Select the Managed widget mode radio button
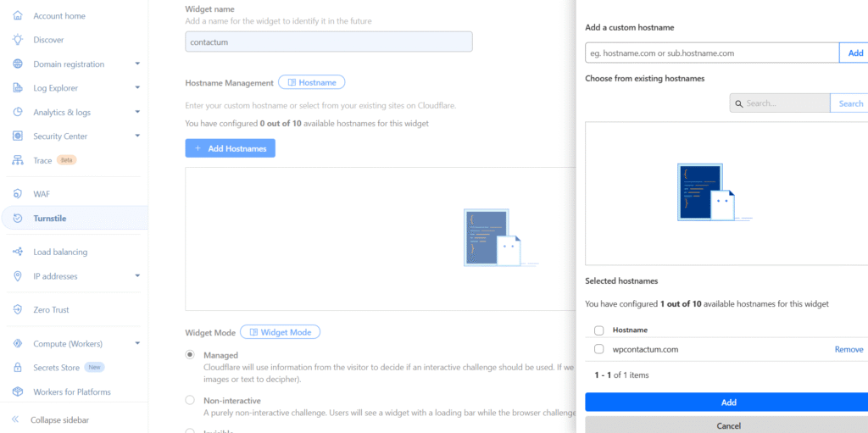Image resolution: width=868 pixels, height=433 pixels. [190, 355]
